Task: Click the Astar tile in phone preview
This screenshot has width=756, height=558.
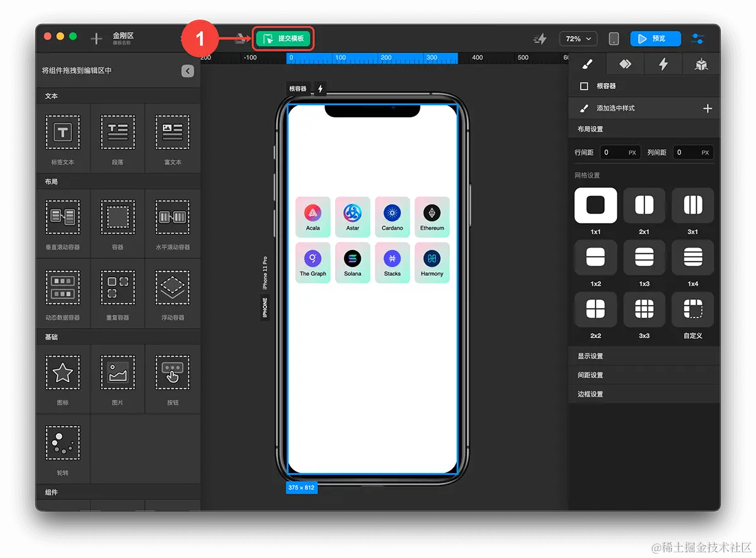Action: (353, 217)
